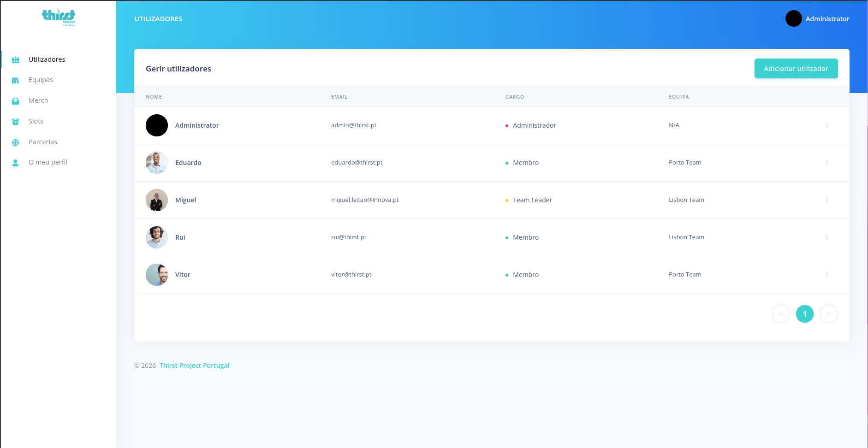
Task: Open the actions menu for Vitor's row
Action: point(826,274)
